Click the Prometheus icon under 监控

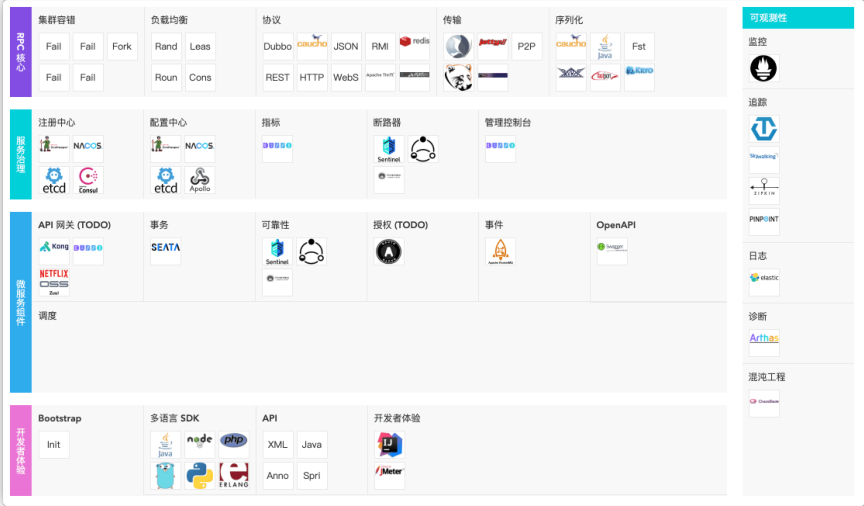764,69
